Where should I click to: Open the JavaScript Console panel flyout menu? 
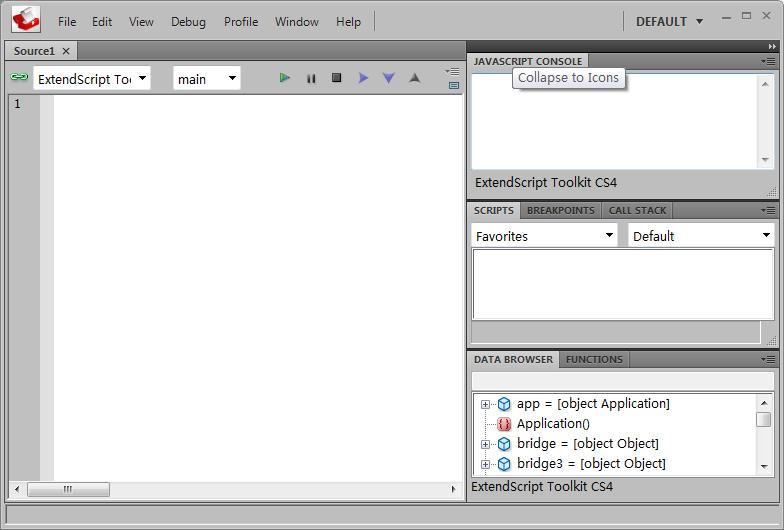tap(768, 61)
